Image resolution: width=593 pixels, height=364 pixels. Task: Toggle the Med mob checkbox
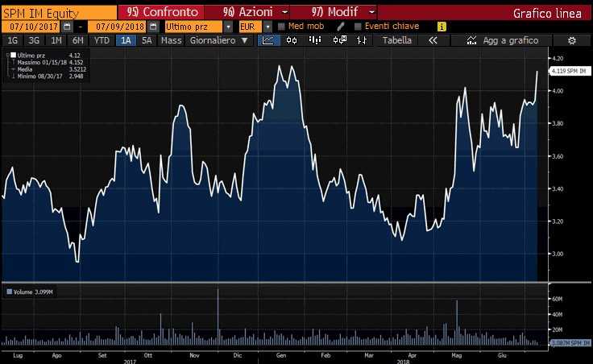tap(281, 27)
